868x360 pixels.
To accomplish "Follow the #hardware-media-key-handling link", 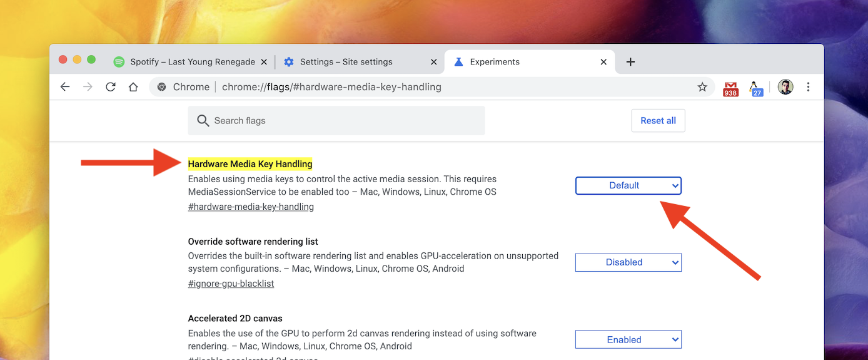I will [x=251, y=207].
